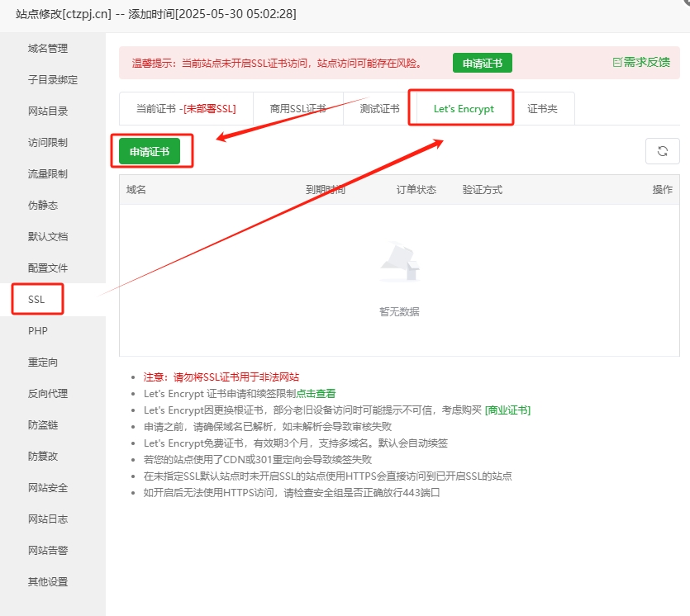
Task: Open the 伪静态 settings menu item
Action: pos(43,206)
